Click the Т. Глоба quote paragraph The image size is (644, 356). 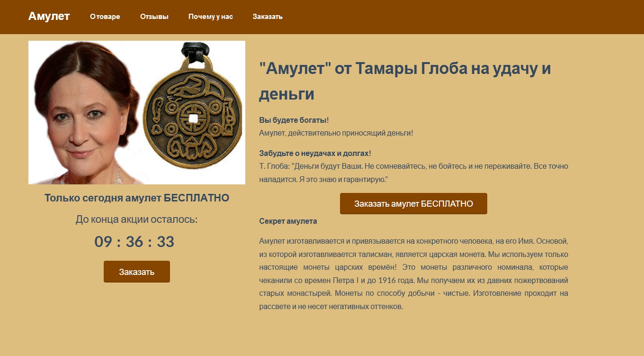click(x=413, y=173)
